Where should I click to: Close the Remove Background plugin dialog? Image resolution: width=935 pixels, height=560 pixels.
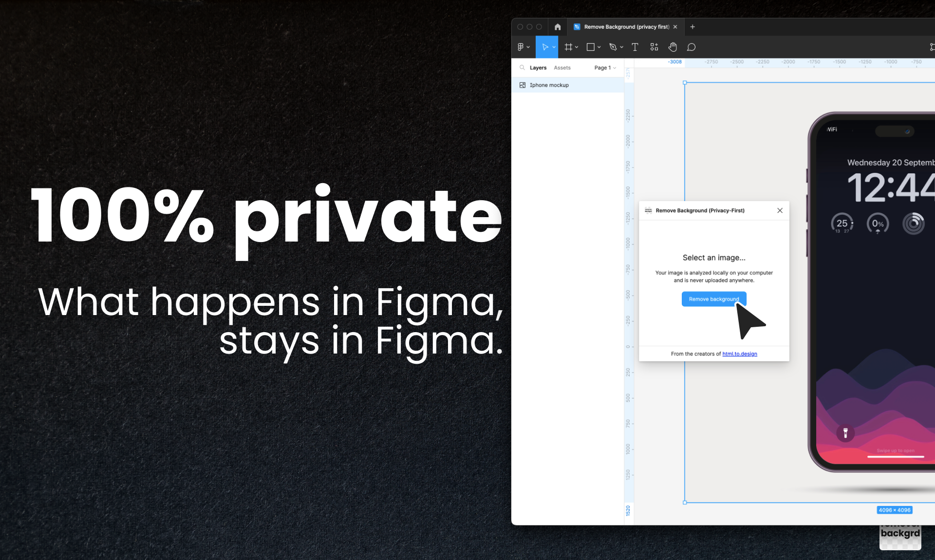pyautogui.click(x=780, y=210)
